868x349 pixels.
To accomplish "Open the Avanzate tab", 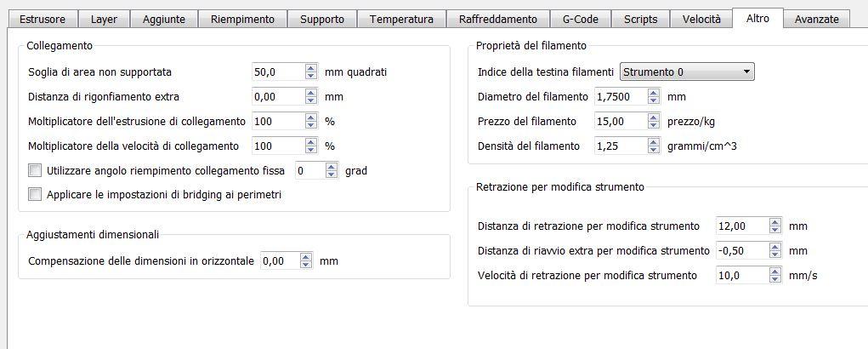I will pyautogui.click(x=816, y=20).
